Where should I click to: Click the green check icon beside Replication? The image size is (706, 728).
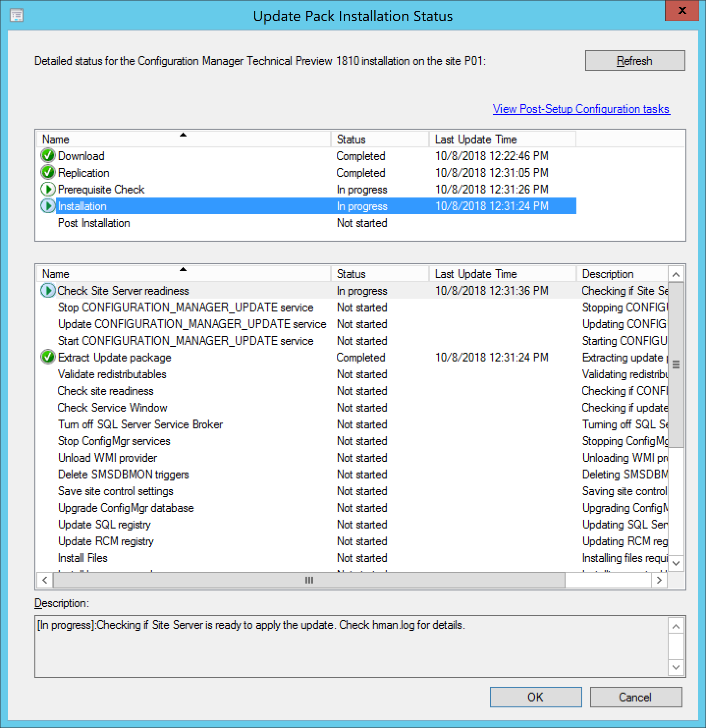click(48, 173)
